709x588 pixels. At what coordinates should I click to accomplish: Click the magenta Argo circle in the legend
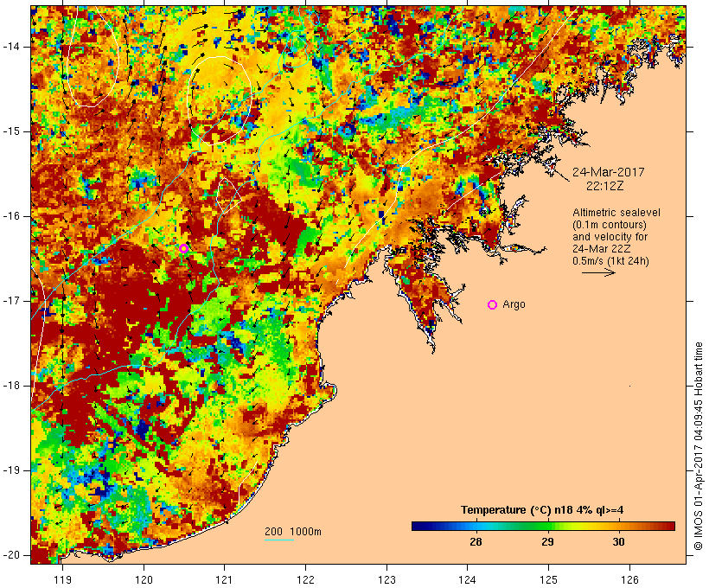(x=493, y=305)
